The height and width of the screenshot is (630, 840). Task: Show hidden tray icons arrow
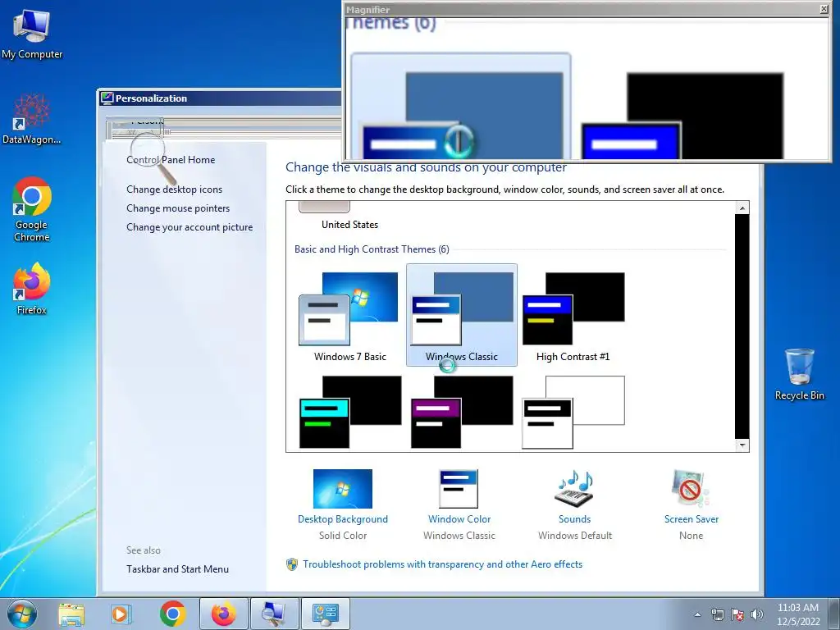click(697, 614)
